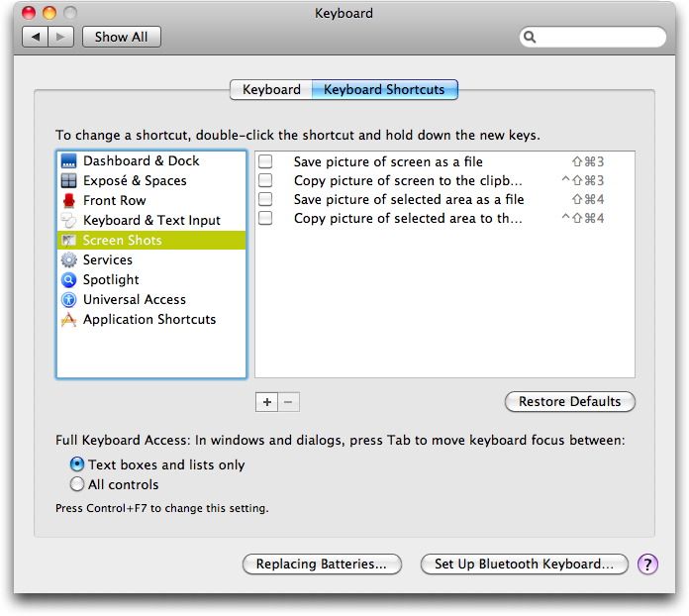
Task: Click the red close window button
Action: click(x=29, y=13)
